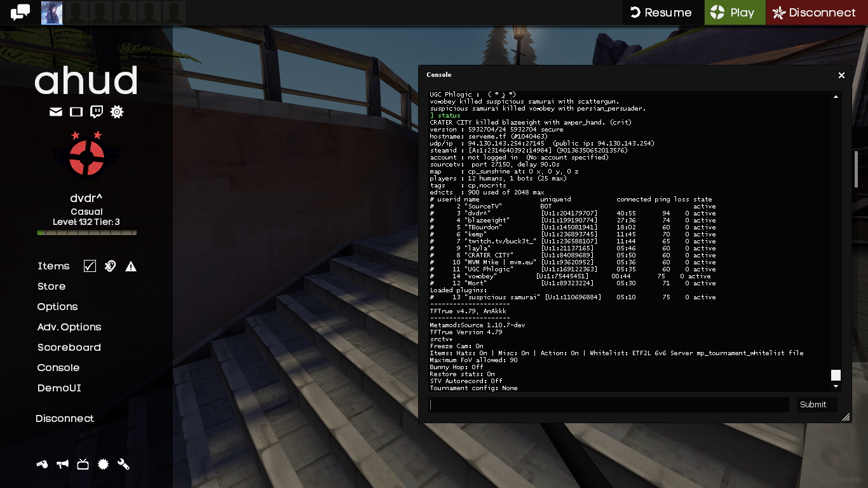Open the Store menu entry
Image resolution: width=868 pixels, height=488 pixels.
click(x=51, y=287)
